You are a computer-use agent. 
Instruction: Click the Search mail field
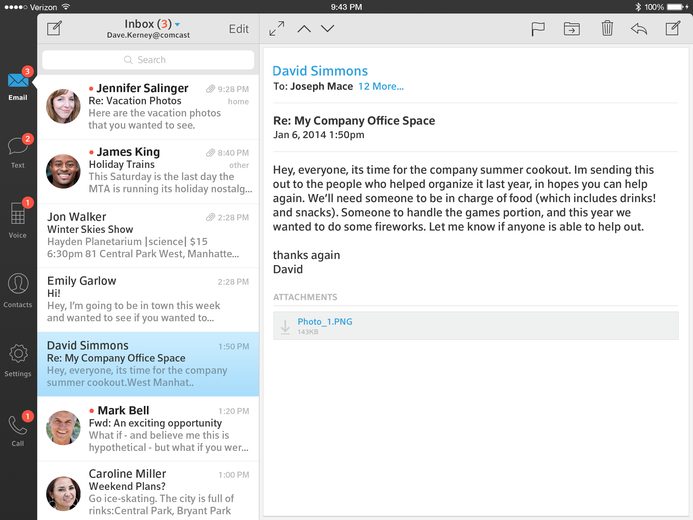click(148, 60)
